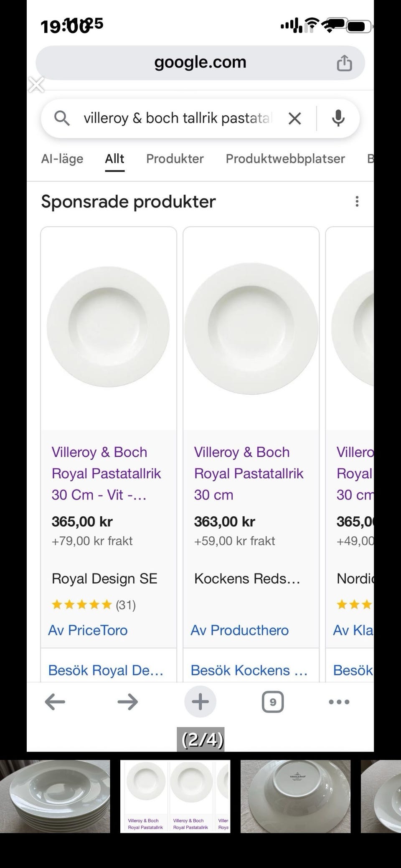Open a new tab with plus button
This screenshot has width=401, height=868.
pyautogui.click(x=200, y=702)
